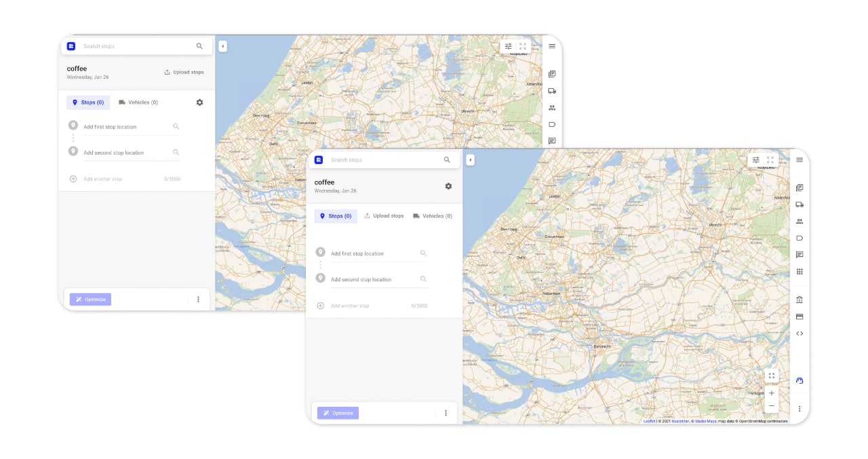Open routes library icon in back window sidebar
Image resolution: width=868 pixels, height=459 pixels.
tap(552, 74)
